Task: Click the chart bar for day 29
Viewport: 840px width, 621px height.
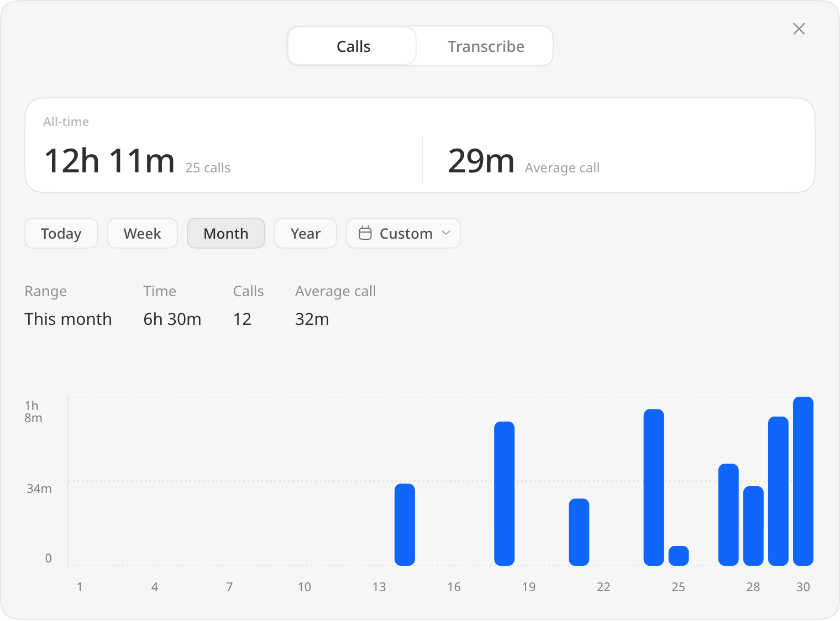Action: [x=778, y=491]
